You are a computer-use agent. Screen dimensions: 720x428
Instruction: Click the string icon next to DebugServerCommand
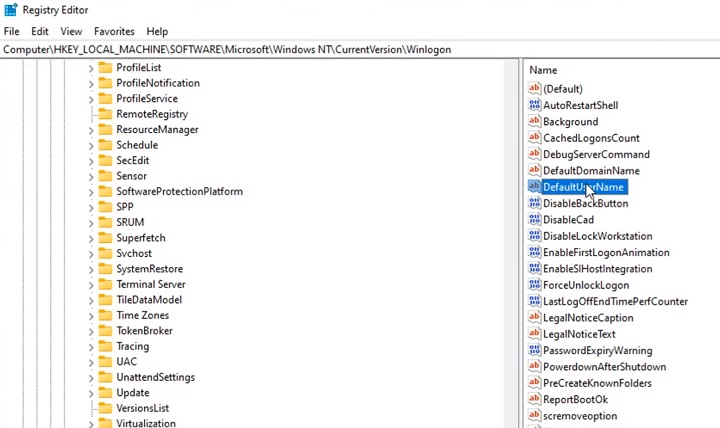click(534, 154)
